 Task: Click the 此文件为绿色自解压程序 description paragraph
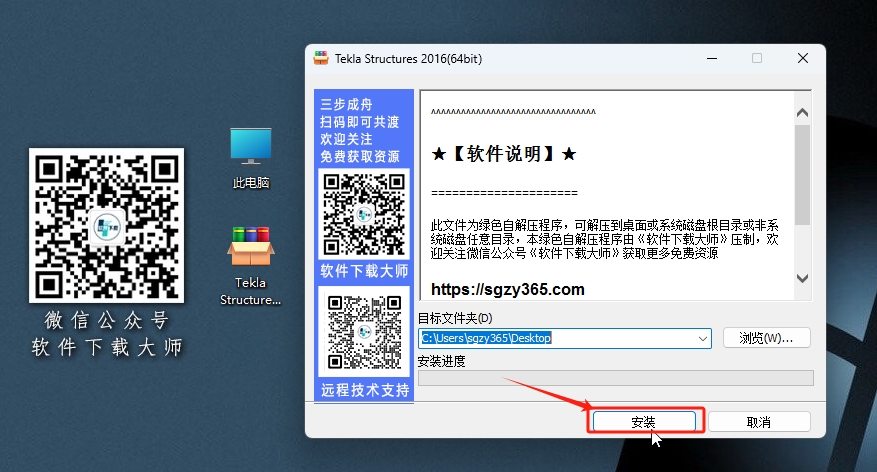click(605, 239)
